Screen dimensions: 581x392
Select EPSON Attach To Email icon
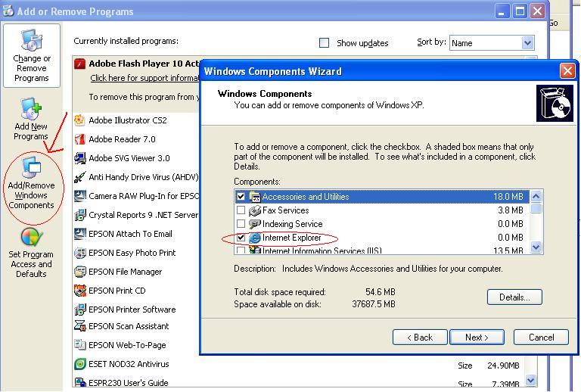pos(79,234)
